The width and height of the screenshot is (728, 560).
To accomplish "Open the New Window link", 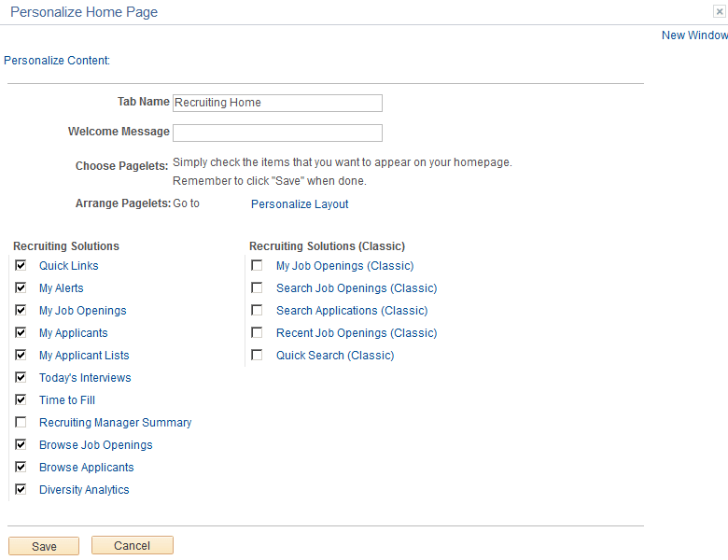I will [x=693, y=35].
